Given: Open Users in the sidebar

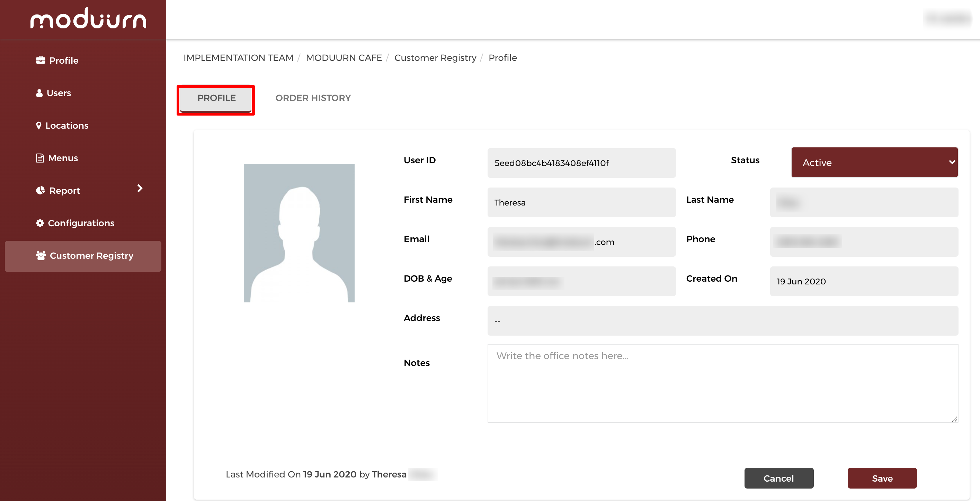Looking at the screenshot, I should click(59, 93).
